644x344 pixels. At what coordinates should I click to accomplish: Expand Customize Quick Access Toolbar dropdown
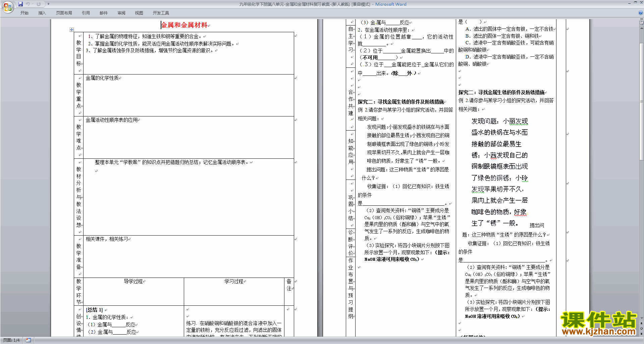tap(48, 4)
